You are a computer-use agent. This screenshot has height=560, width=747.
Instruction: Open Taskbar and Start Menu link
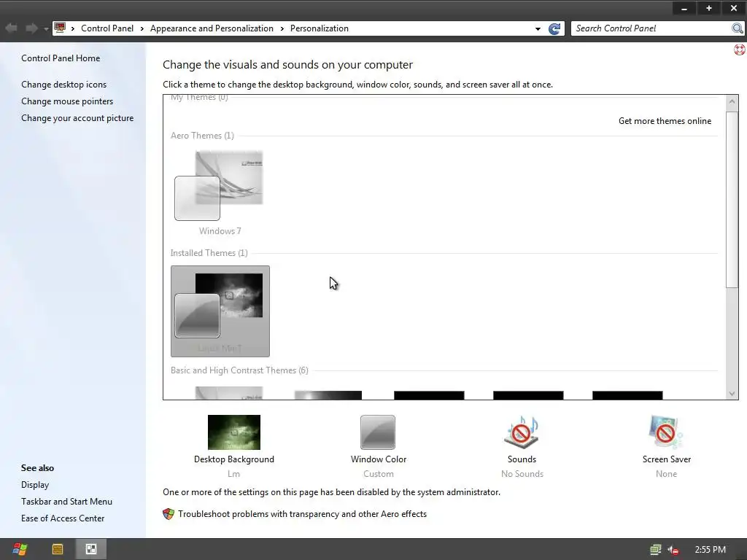(66, 502)
